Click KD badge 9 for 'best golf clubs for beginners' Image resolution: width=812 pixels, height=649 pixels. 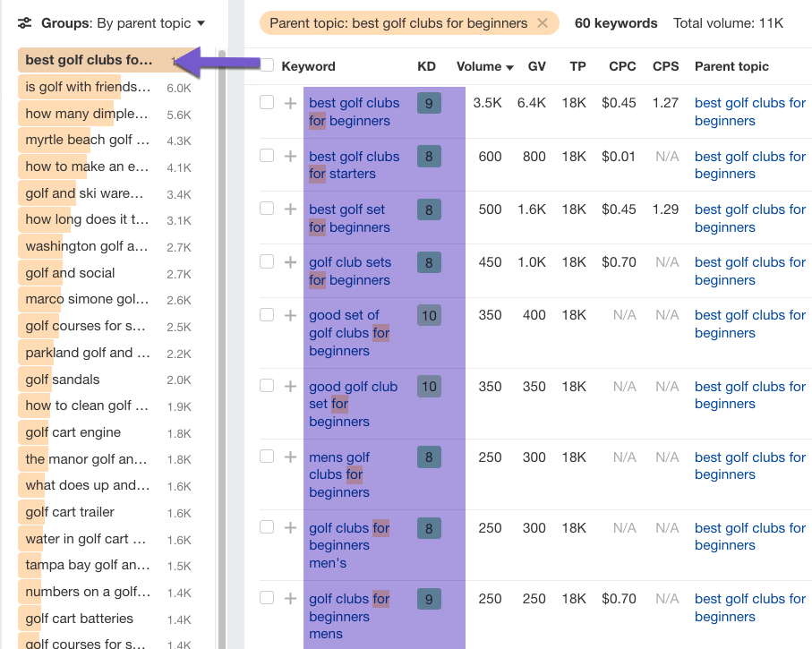(429, 103)
